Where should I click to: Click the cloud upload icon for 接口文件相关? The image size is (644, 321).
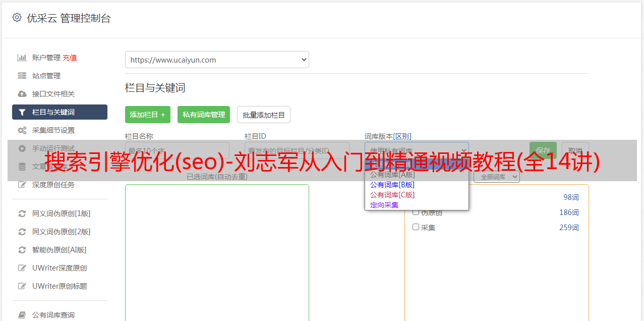point(22,94)
